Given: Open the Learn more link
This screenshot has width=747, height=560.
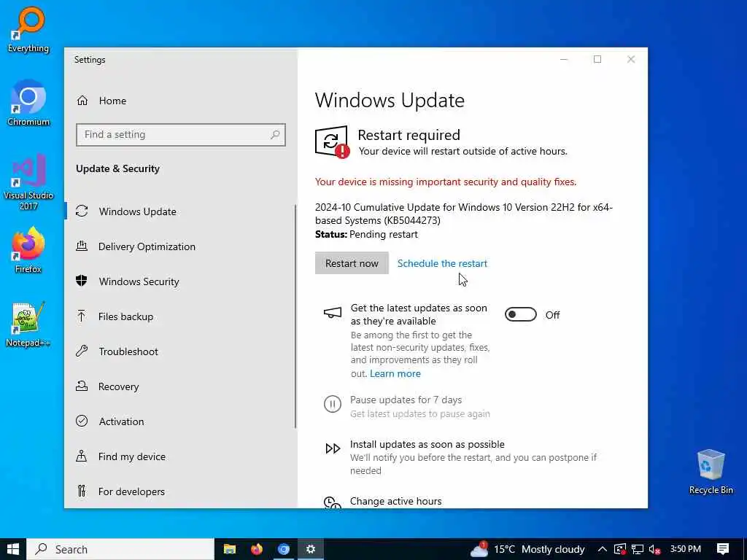Looking at the screenshot, I should pyautogui.click(x=395, y=374).
